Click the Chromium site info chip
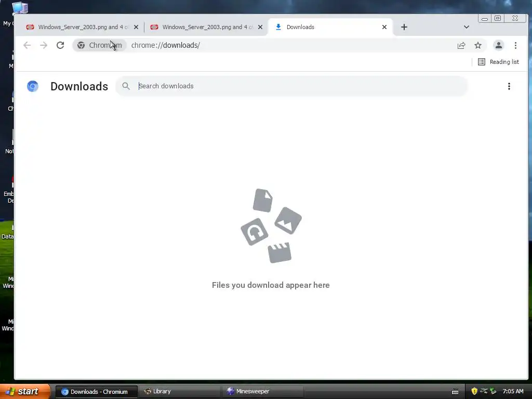Screen dimensions: 532x399 (99, 45)
